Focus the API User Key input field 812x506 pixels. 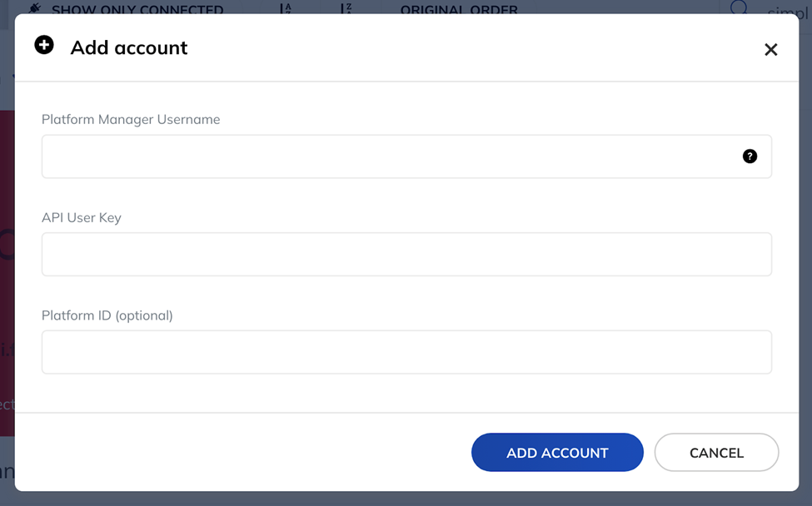point(406,254)
